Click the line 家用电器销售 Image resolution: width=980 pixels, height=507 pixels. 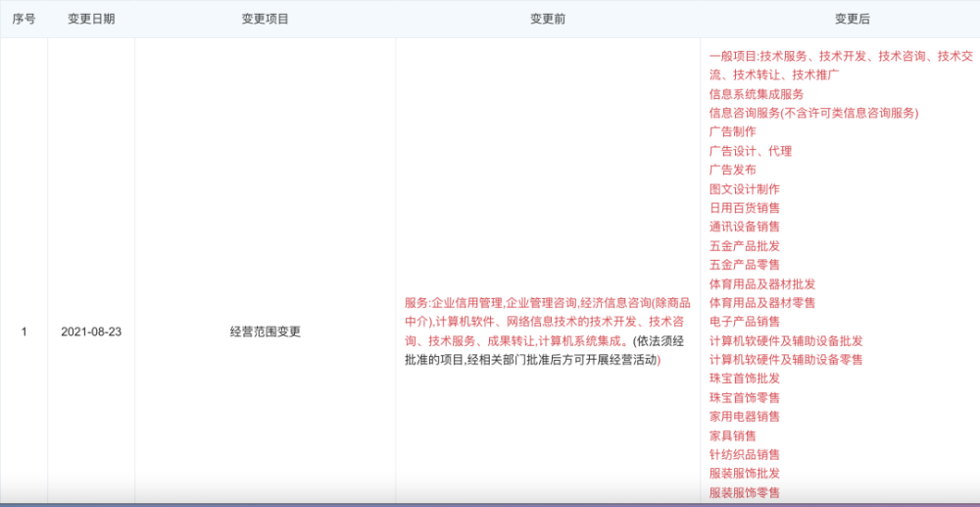coord(745,417)
